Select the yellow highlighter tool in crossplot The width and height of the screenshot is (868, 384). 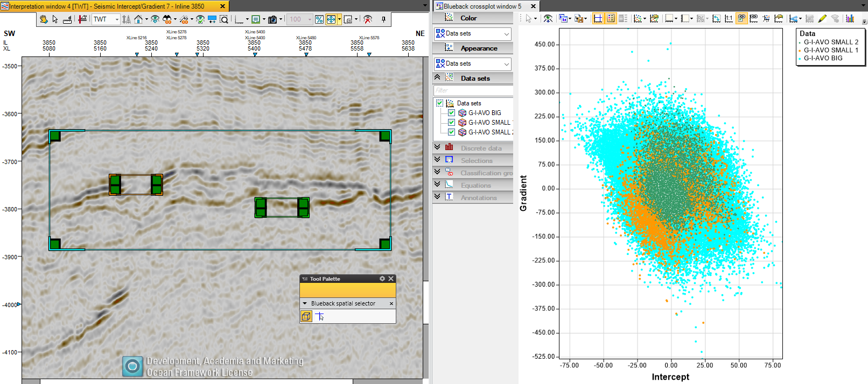click(822, 18)
